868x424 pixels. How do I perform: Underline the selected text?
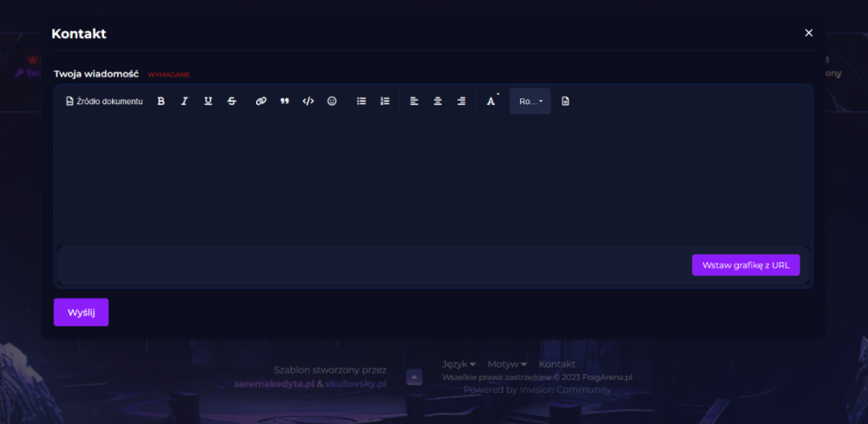[x=207, y=102]
